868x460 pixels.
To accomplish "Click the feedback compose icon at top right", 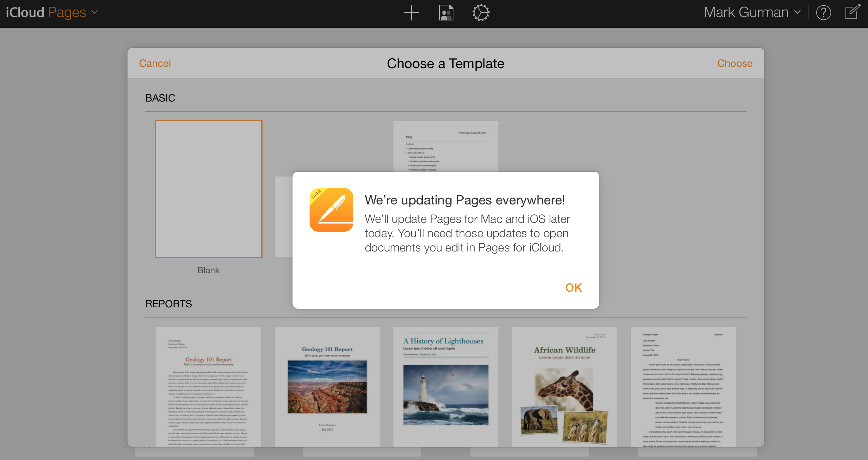I will (x=853, y=12).
